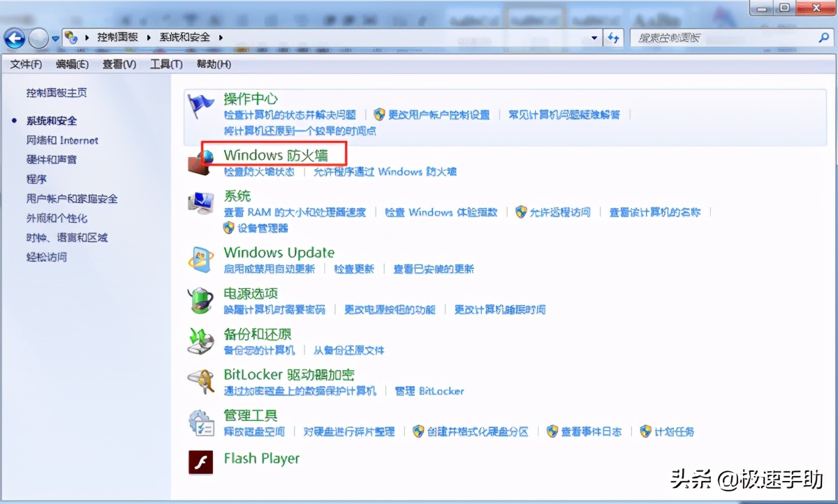The height and width of the screenshot is (504, 838).
Task: Open 管理 BitLocker
Action: pyautogui.click(x=431, y=391)
